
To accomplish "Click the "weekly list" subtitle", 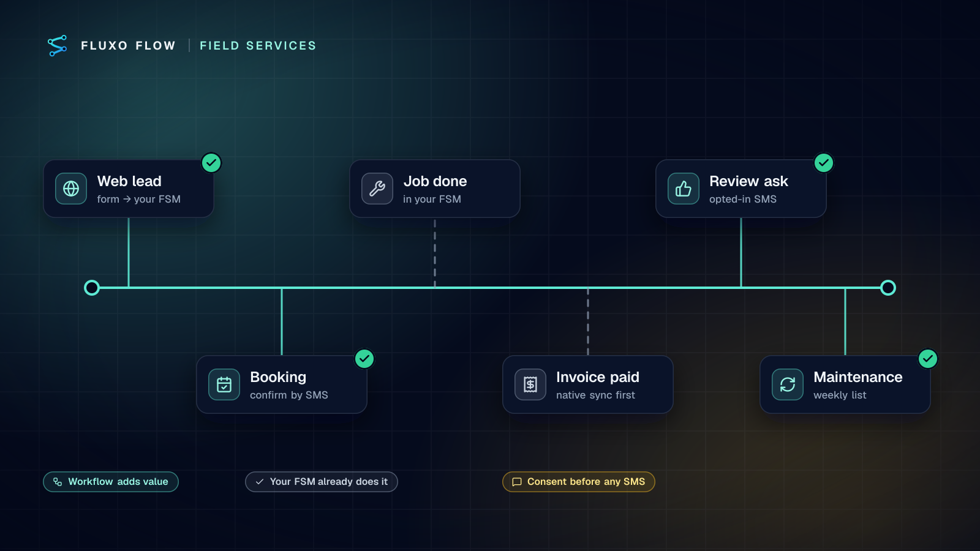I will (x=840, y=395).
